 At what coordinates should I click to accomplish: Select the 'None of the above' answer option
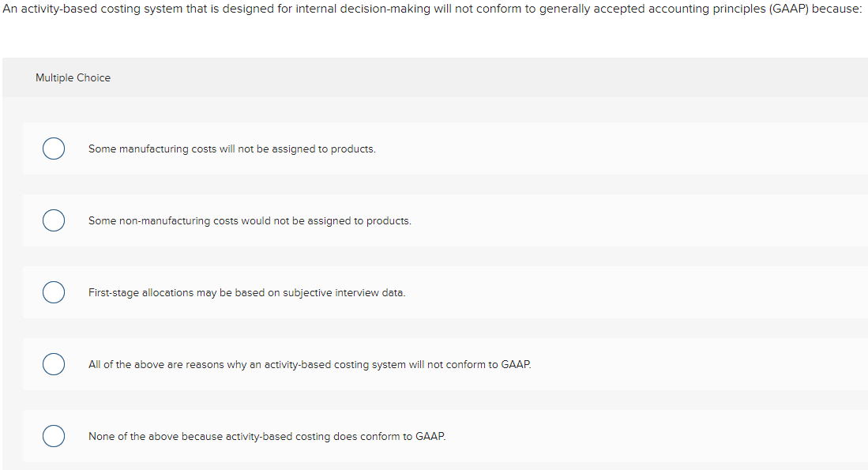tap(267, 436)
